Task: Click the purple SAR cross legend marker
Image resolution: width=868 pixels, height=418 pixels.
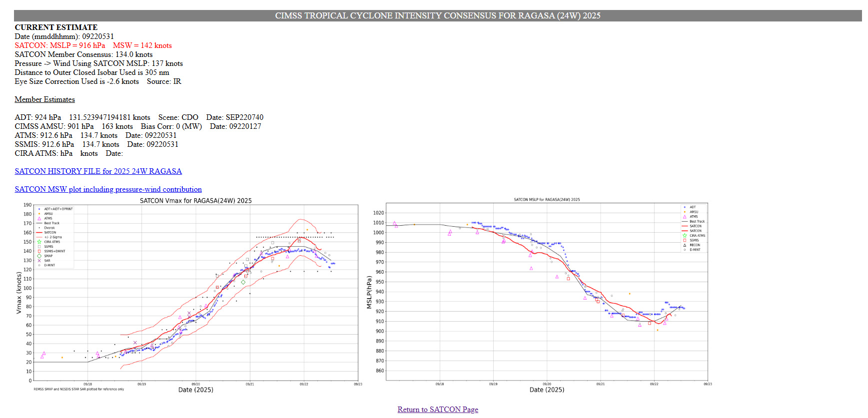Action: 39,261
